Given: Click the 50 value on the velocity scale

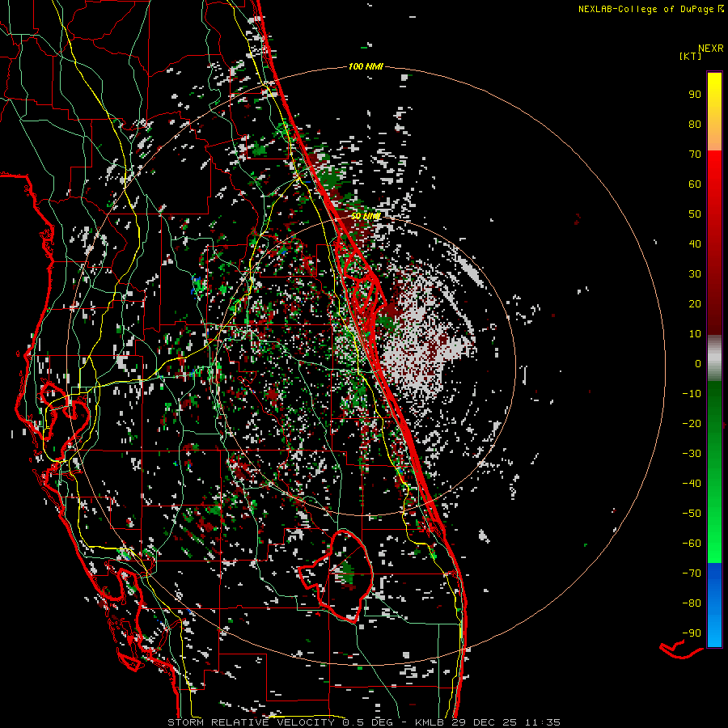Looking at the screenshot, I should tap(695, 214).
